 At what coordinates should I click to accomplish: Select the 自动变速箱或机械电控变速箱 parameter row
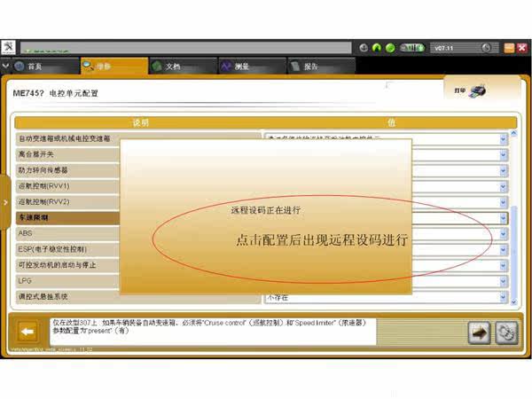coord(138,138)
